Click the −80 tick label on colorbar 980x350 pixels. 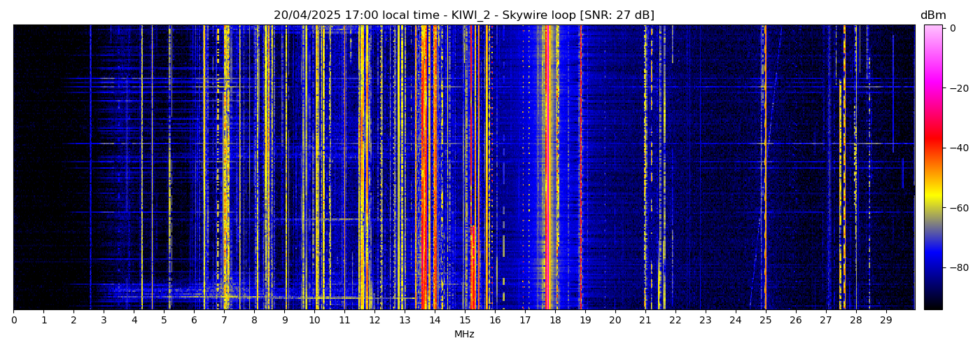coord(957,267)
